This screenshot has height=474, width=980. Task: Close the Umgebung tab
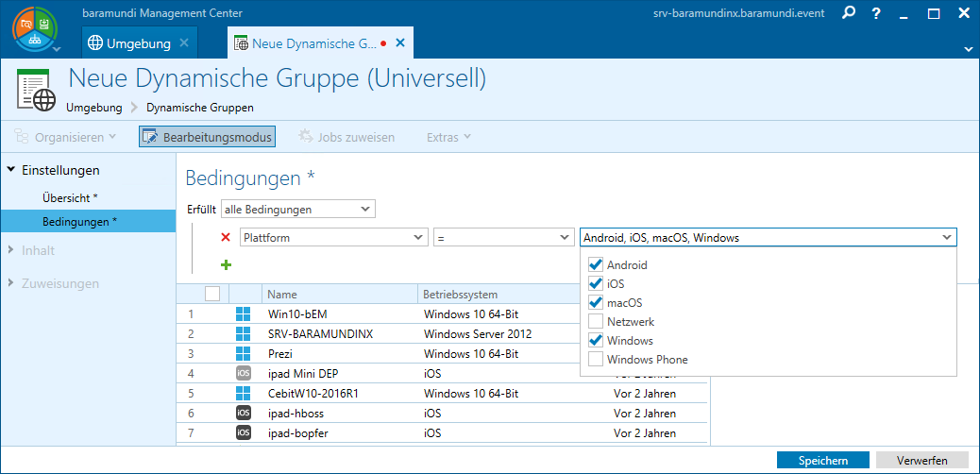coord(184,43)
